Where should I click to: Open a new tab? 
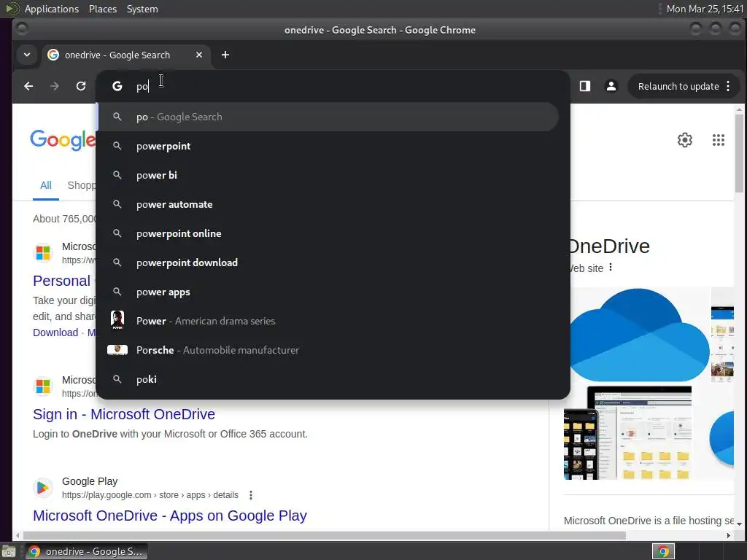(225, 55)
